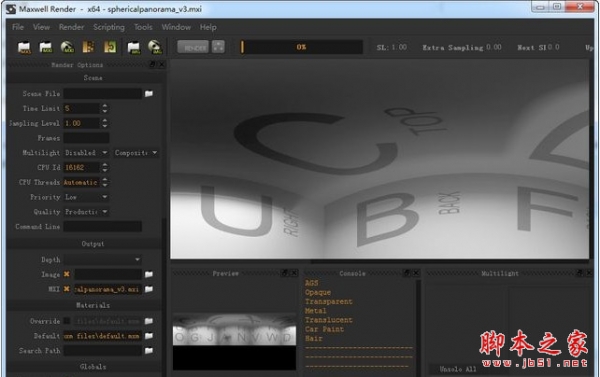The height and width of the screenshot is (377, 600).
Task: Click the CPU Id value field
Action: click(82, 167)
